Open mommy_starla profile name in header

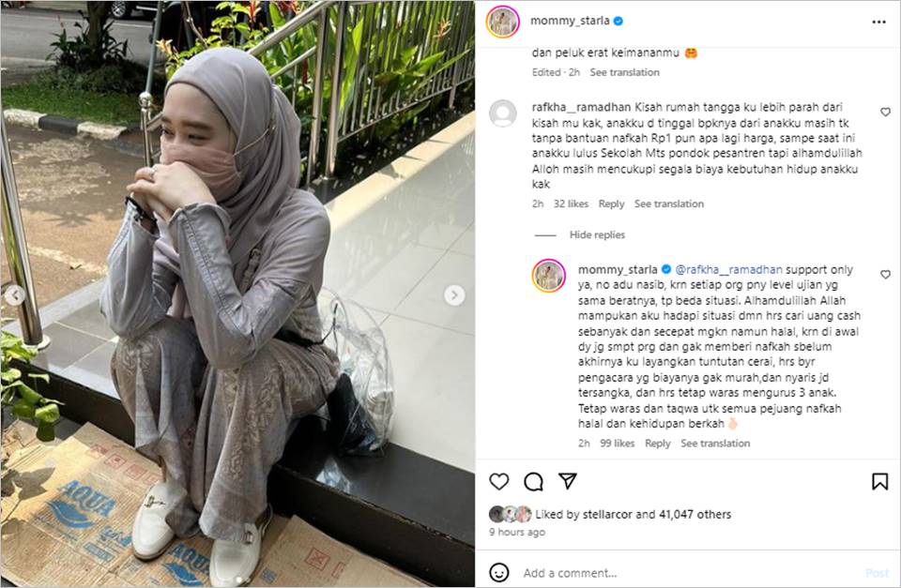(570, 21)
